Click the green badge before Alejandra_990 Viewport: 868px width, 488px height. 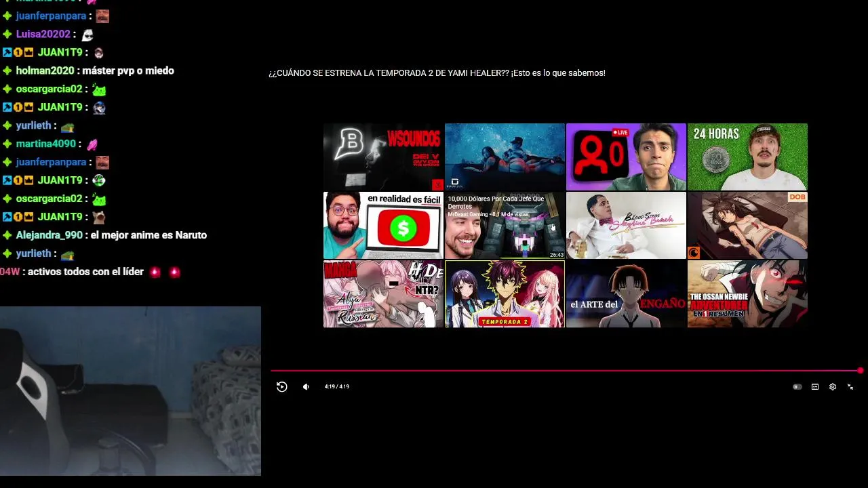(7, 235)
